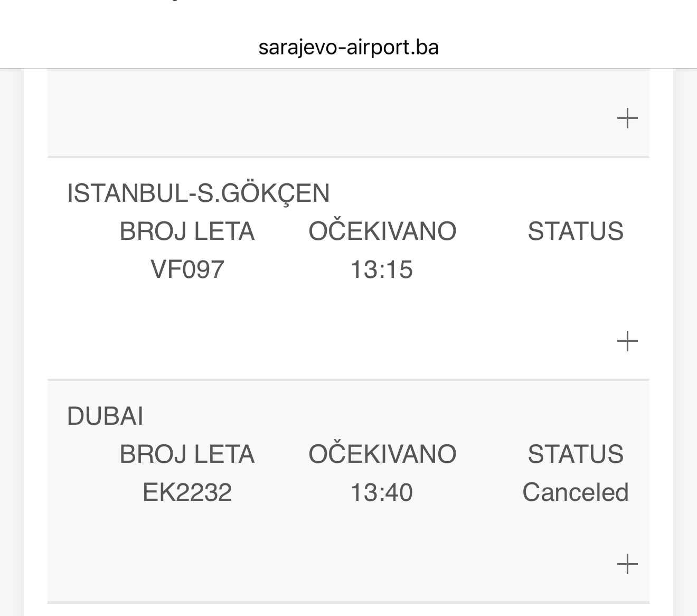Expand the Dubai flight details plus icon
The height and width of the screenshot is (616, 697).
(627, 564)
